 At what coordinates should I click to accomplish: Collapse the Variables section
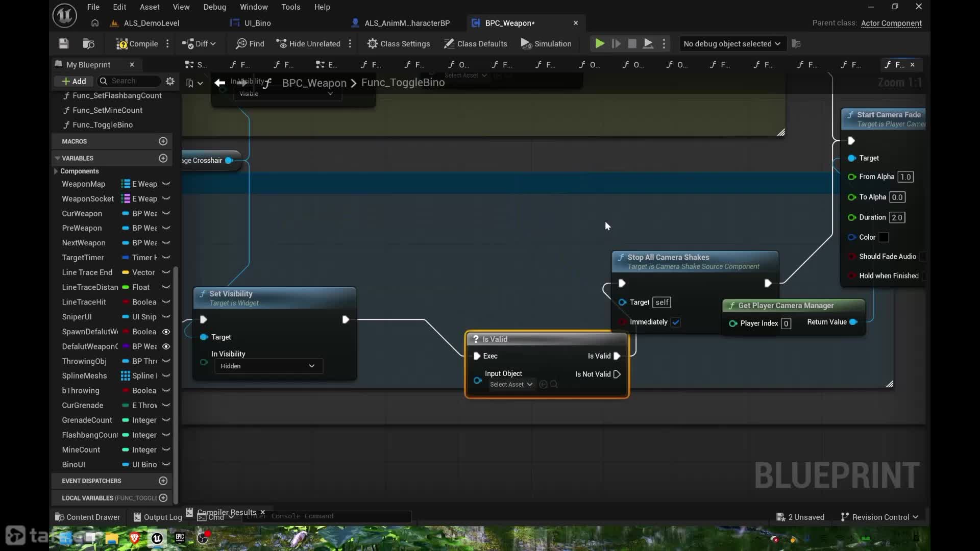coord(57,158)
